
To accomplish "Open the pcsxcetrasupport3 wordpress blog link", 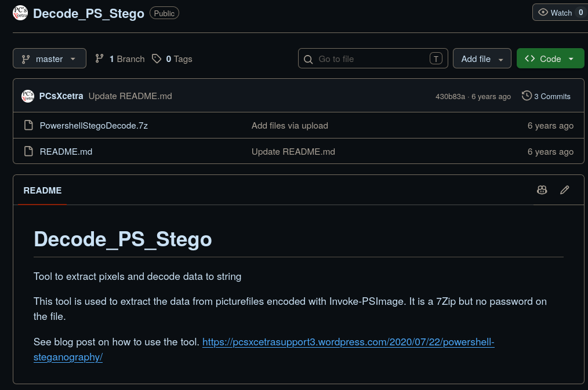I will 264,349.
